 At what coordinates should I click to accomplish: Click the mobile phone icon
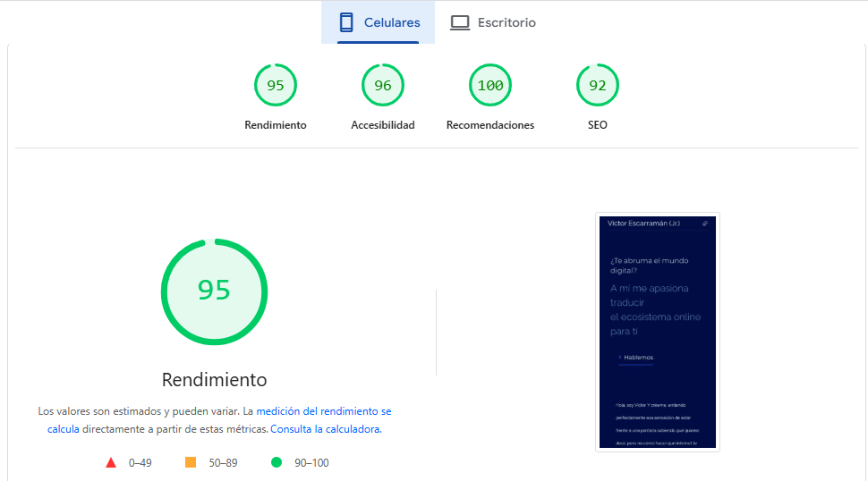pos(346,22)
